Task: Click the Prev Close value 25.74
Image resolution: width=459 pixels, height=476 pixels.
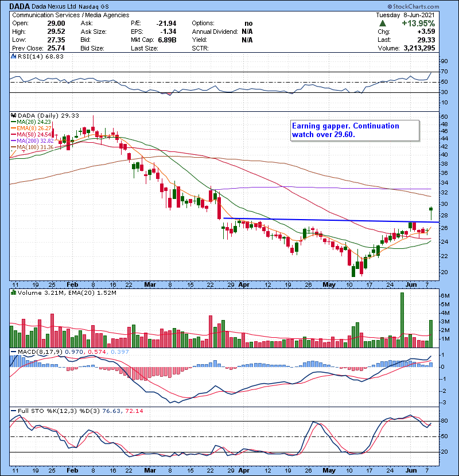Action: pos(56,48)
